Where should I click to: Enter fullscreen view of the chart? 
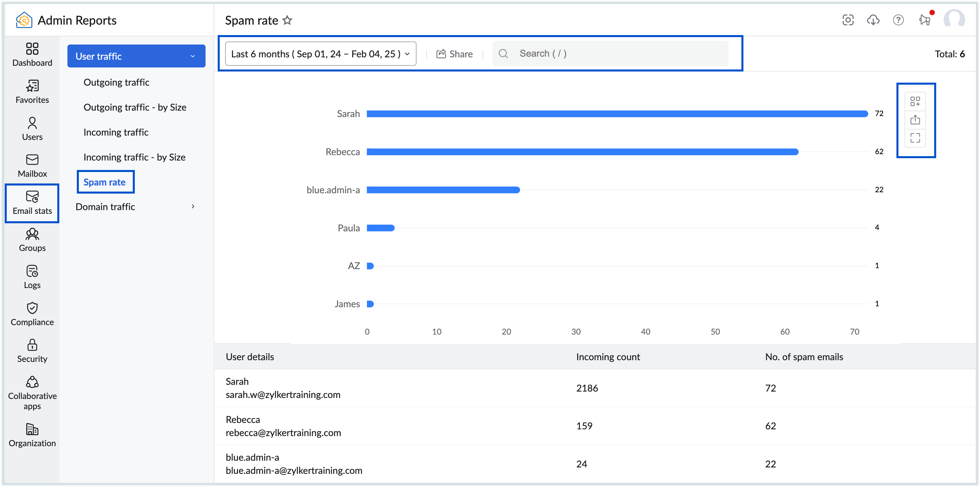click(916, 138)
